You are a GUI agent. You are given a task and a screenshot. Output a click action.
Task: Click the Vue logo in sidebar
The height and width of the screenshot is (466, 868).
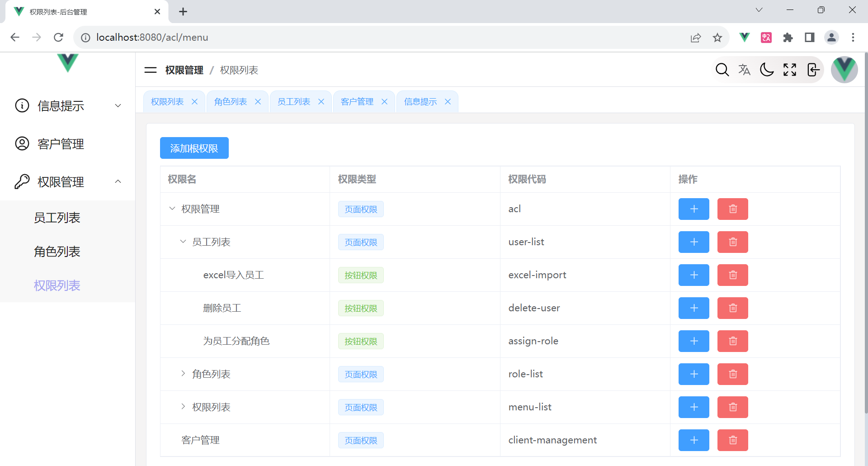[68, 62]
